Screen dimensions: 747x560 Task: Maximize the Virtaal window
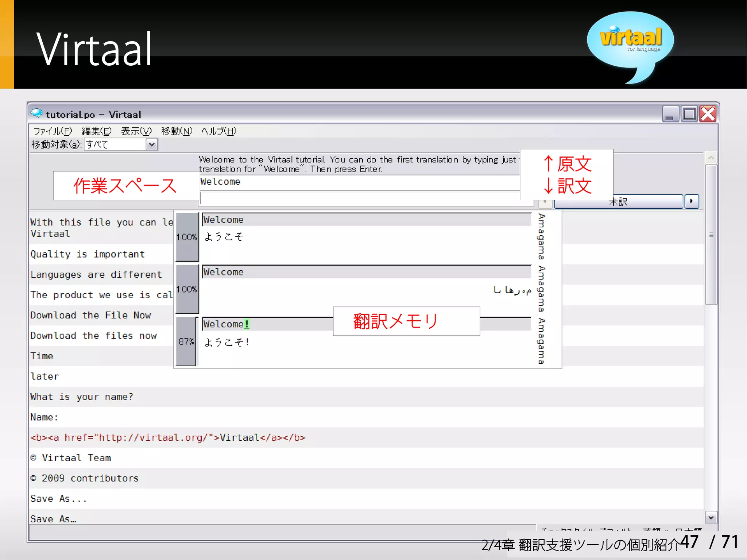click(x=689, y=114)
